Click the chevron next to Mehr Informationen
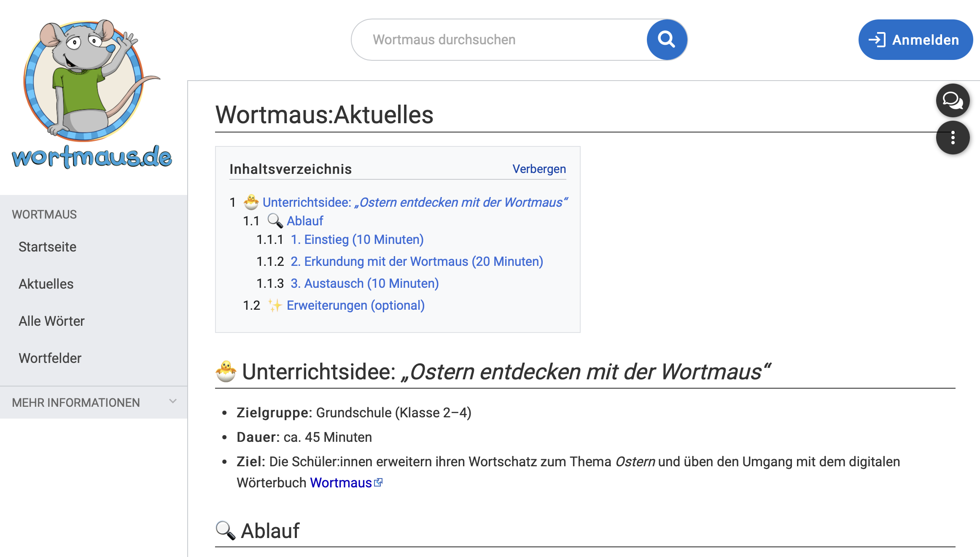The height and width of the screenshot is (557, 980). coord(173,401)
